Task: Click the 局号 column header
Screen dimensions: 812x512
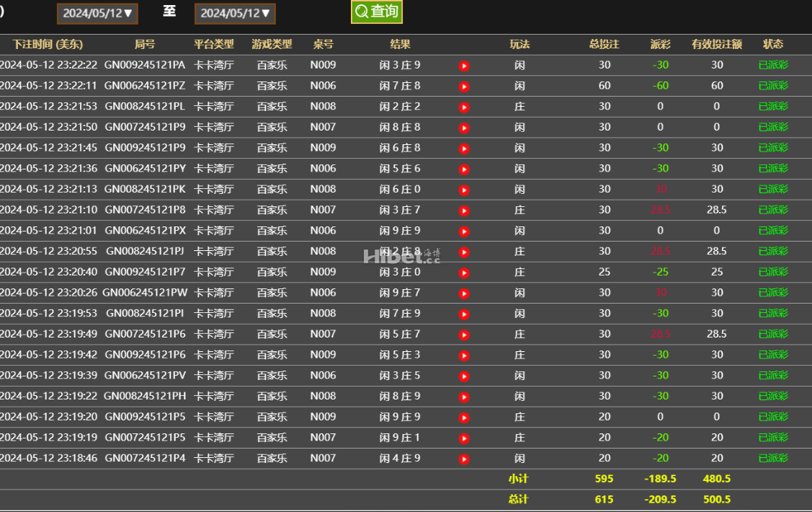Action: click(145, 45)
